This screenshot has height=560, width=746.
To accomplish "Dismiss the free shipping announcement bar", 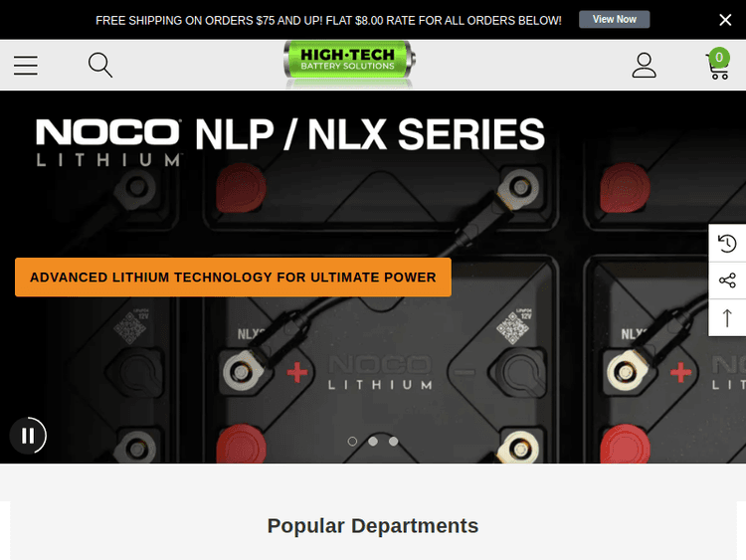I will 725,20.
